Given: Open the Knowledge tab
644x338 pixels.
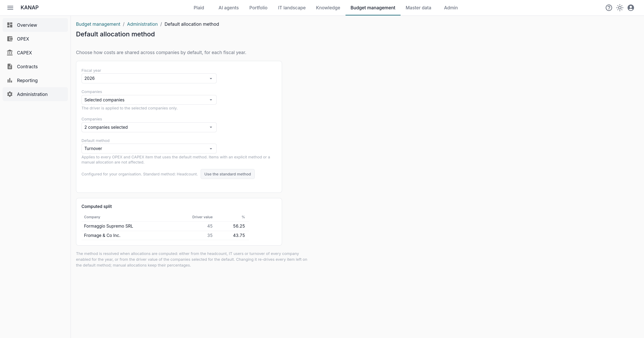Looking at the screenshot, I should pyautogui.click(x=328, y=8).
